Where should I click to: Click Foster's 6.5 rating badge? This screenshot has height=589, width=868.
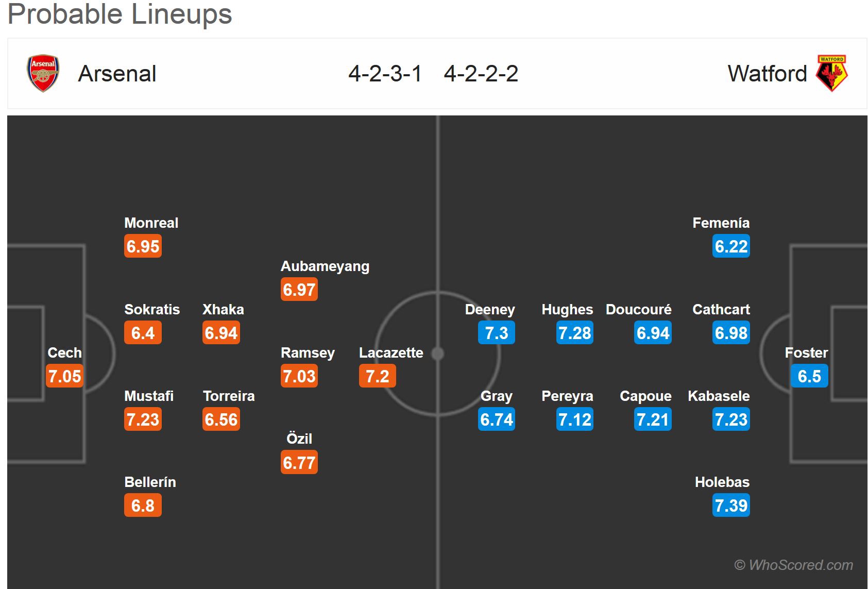(x=809, y=376)
